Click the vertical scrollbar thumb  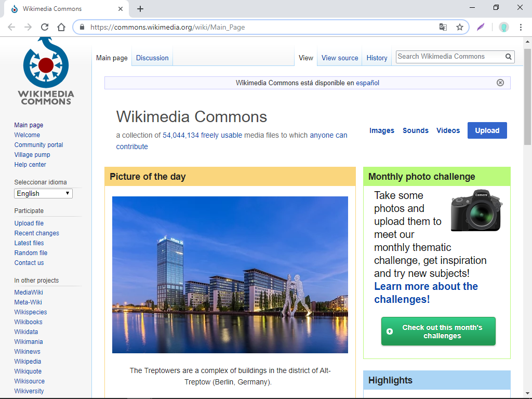[x=527, y=97]
